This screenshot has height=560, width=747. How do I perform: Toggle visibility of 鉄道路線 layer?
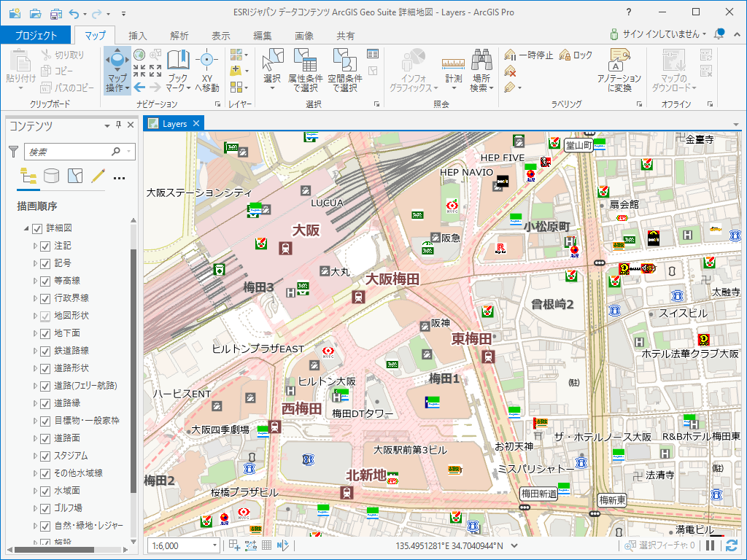[x=45, y=351]
